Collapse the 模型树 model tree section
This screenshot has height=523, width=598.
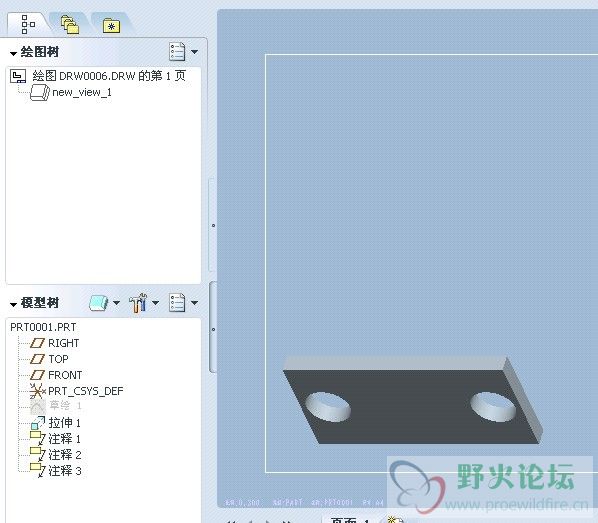click(x=13, y=304)
